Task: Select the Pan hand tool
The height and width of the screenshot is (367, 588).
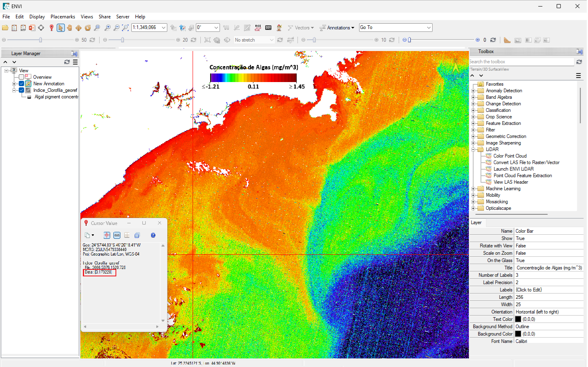Action: coord(69,28)
